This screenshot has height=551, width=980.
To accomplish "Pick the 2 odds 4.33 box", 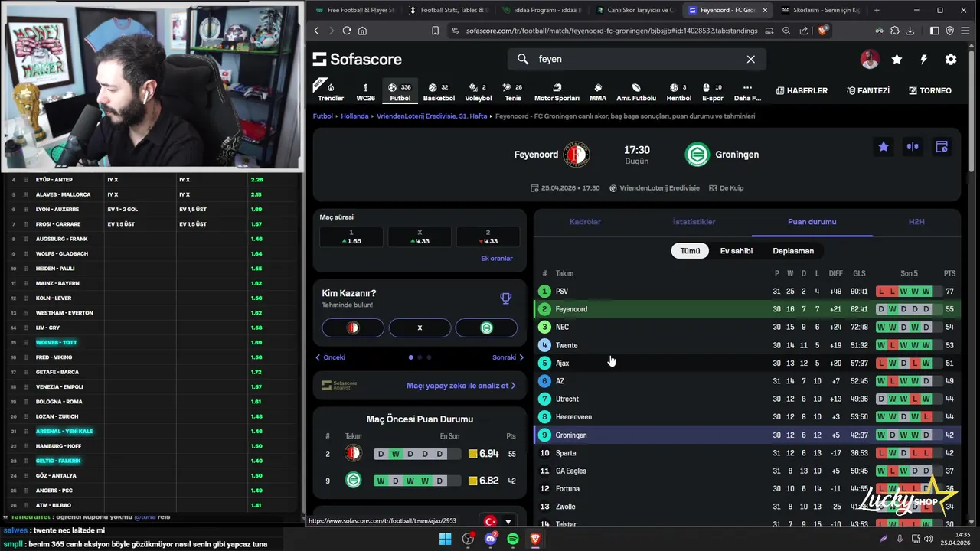I will point(488,237).
